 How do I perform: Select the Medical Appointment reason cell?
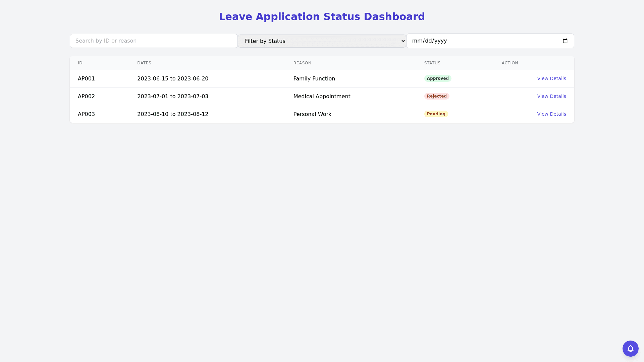click(322, 96)
